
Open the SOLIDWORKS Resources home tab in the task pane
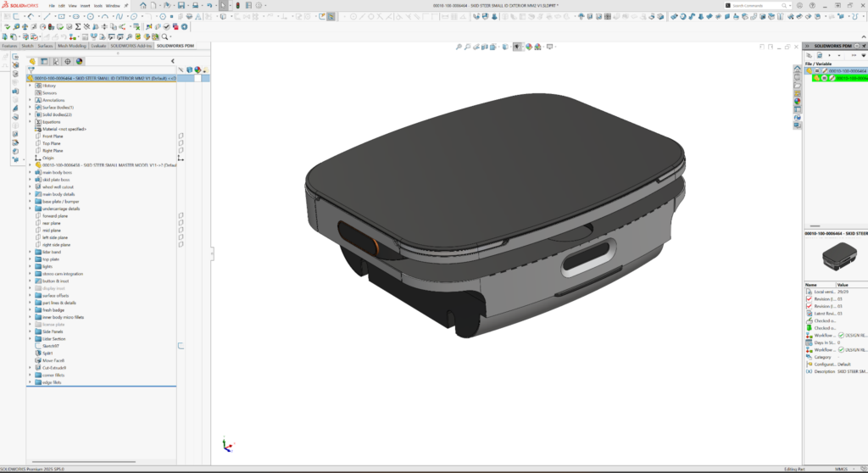point(797,70)
